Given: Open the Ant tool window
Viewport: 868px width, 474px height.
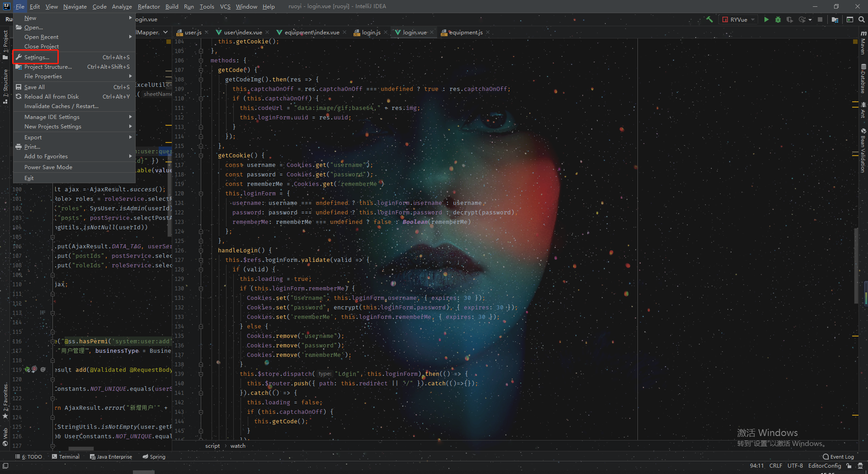Looking at the screenshot, I should click(x=863, y=110).
